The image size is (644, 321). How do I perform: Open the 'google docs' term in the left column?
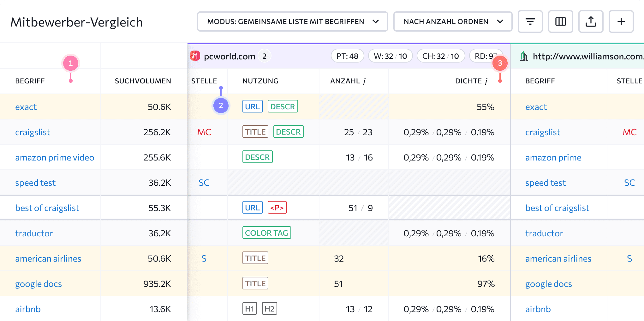pos(39,284)
